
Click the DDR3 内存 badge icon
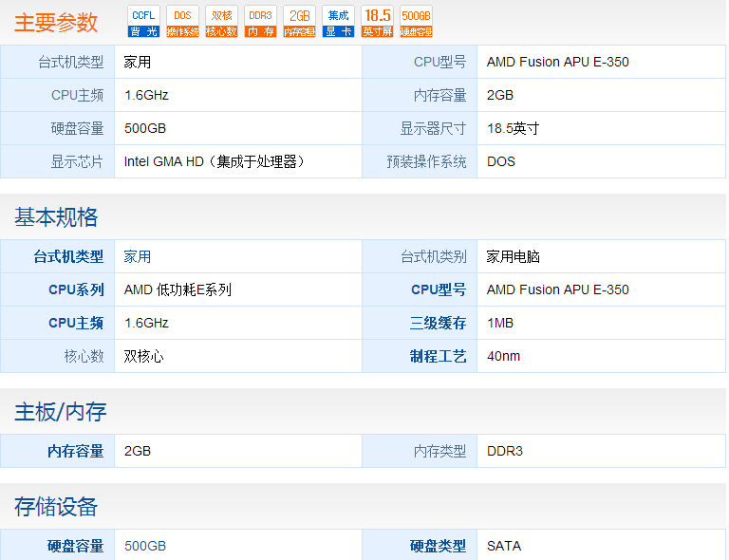click(260, 22)
